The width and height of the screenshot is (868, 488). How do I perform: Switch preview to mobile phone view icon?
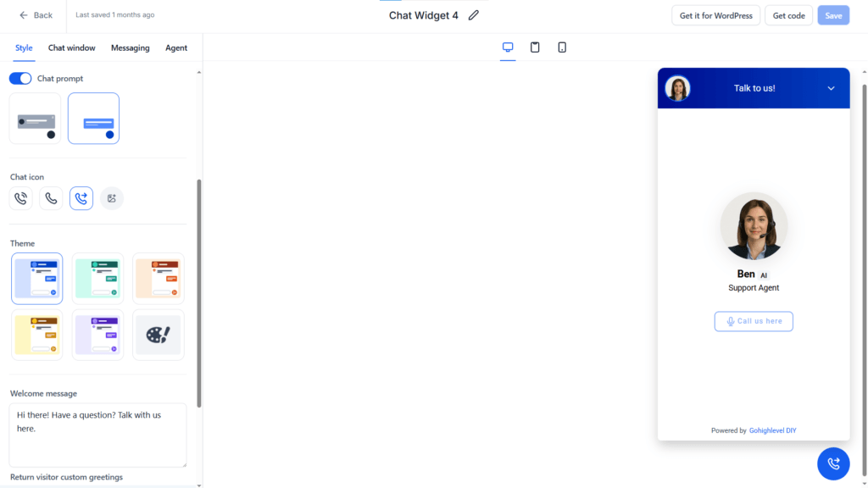[562, 47]
